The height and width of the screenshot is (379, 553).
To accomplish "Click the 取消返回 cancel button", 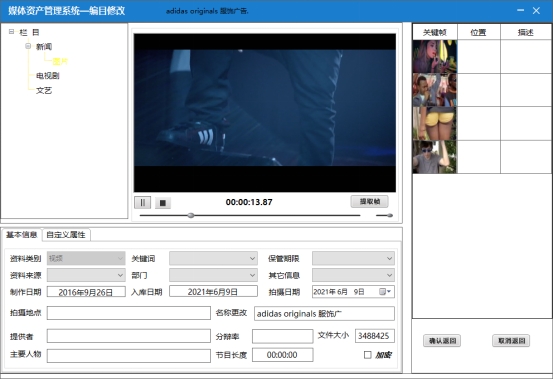I will point(511,341).
